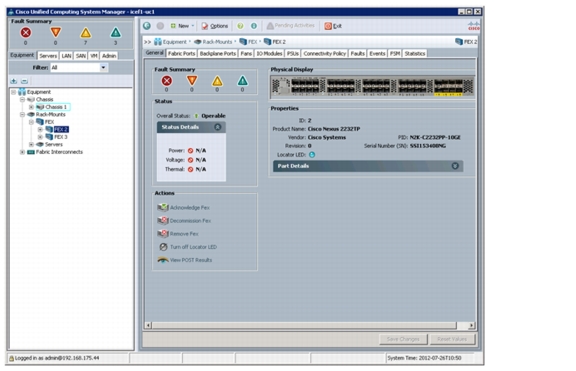Switch to the VM navigation tab
576x371 pixels.
(x=94, y=56)
